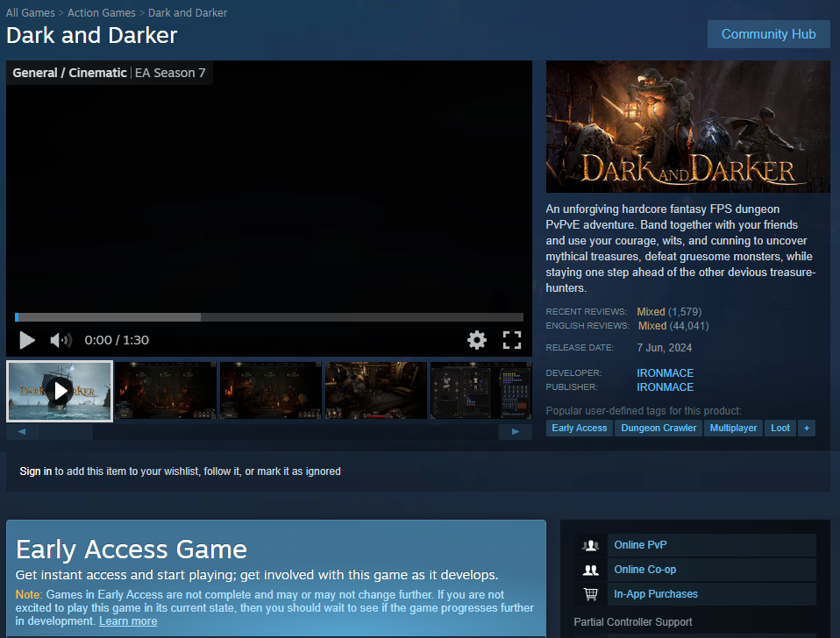Open video settings gear icon
The height and width of the screenshot is (638, 840).
coord(477,340)
